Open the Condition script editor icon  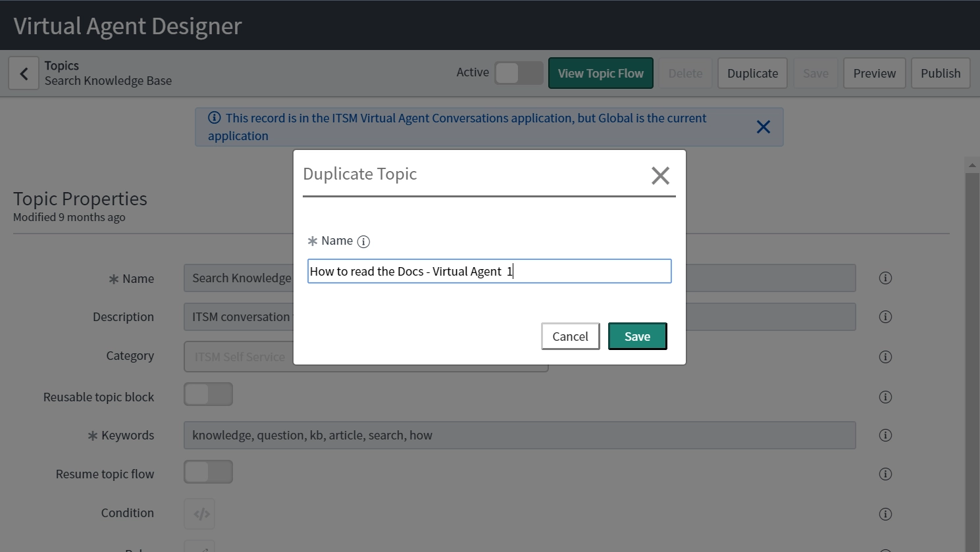(x=199, y=514)
